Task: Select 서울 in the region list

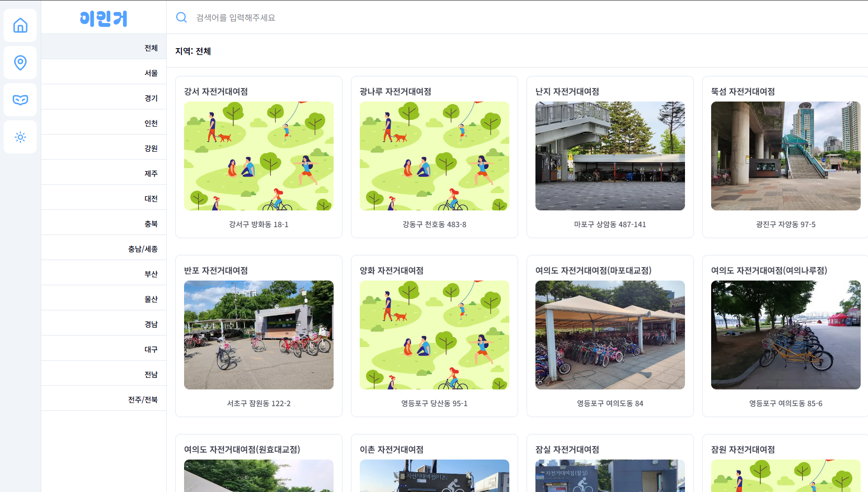Action: 151,73
